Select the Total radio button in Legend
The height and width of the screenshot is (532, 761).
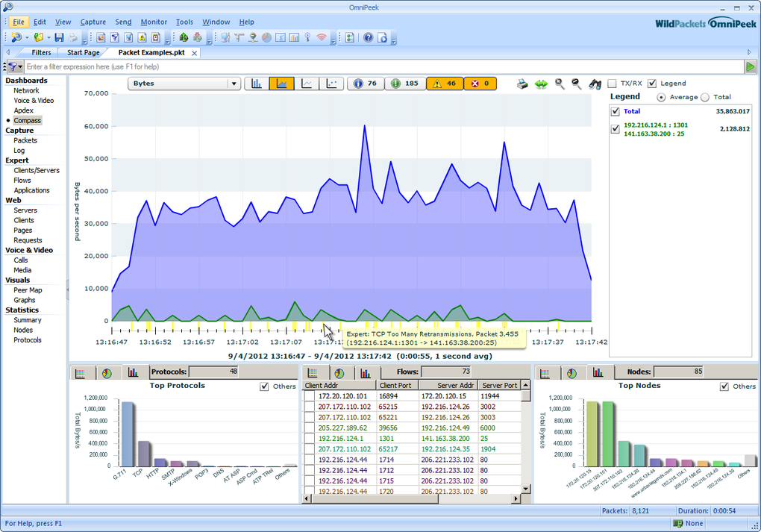(x=705, y=98)
